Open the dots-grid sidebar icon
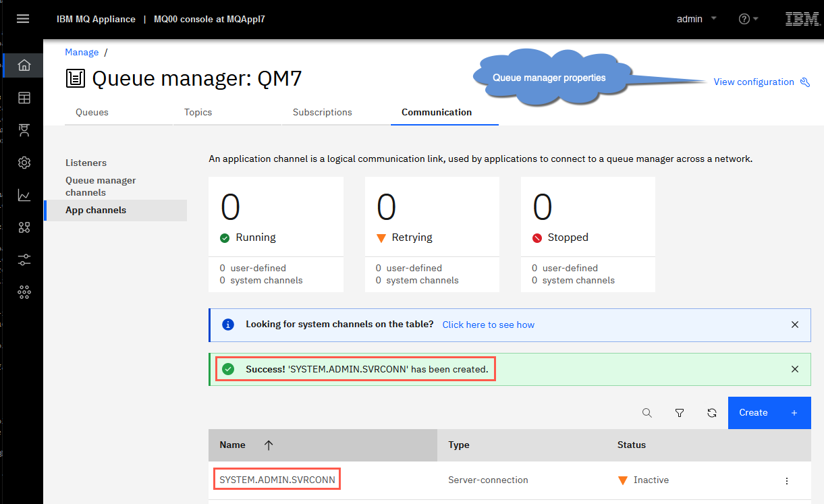 tap(24, 292)
